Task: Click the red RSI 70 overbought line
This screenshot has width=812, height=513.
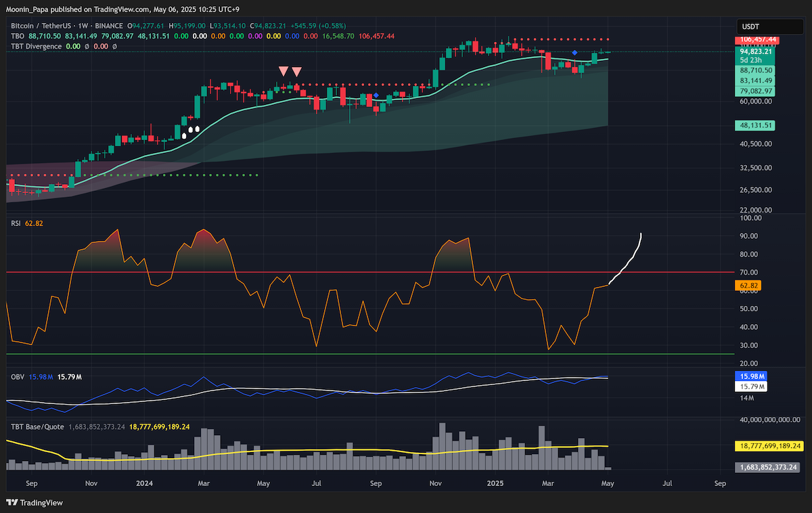Action: click(x=369, y=272)
